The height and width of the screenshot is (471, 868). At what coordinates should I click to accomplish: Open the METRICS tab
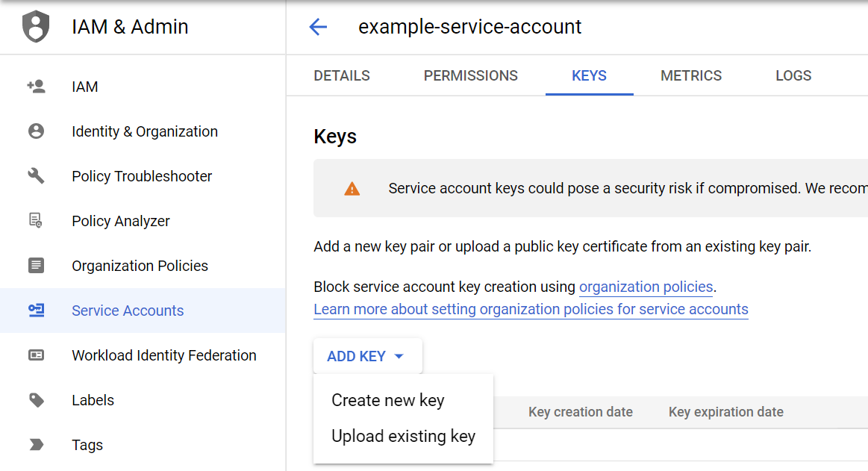pos(690,75)
